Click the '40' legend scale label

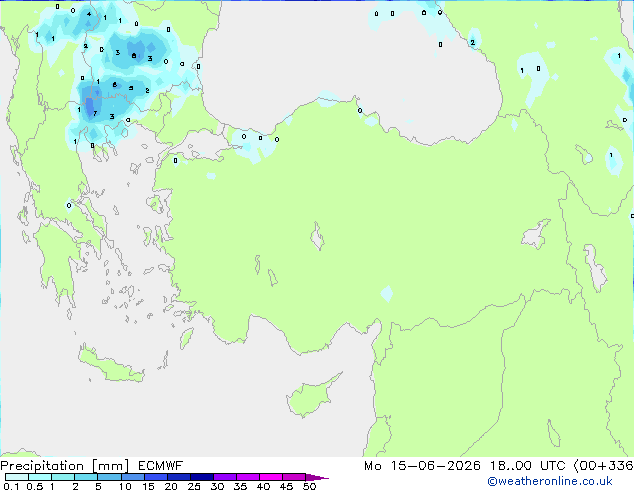click(263, 486)
